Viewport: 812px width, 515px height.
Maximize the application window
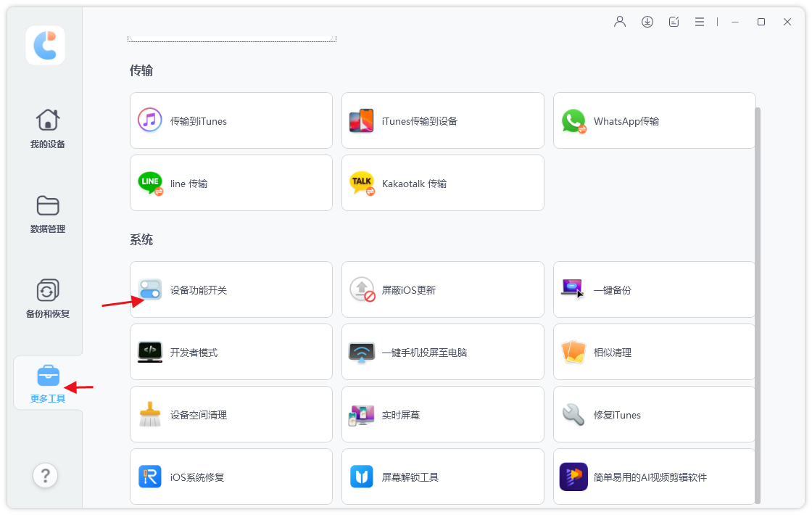761,22
